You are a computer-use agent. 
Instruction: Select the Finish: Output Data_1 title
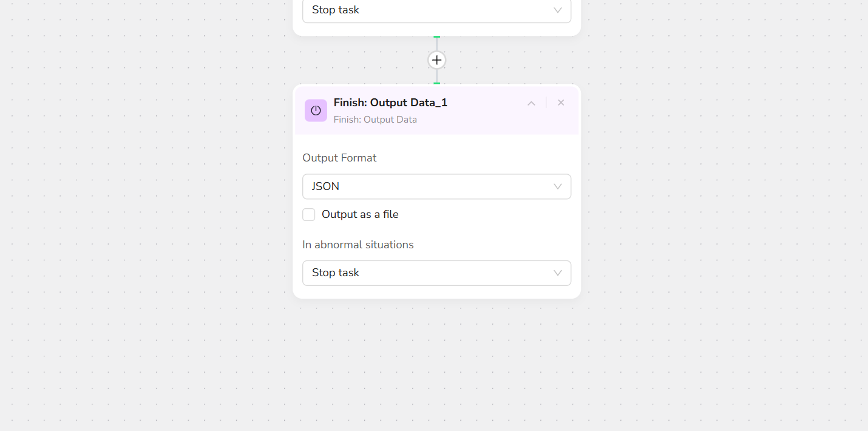coord(390,103)
